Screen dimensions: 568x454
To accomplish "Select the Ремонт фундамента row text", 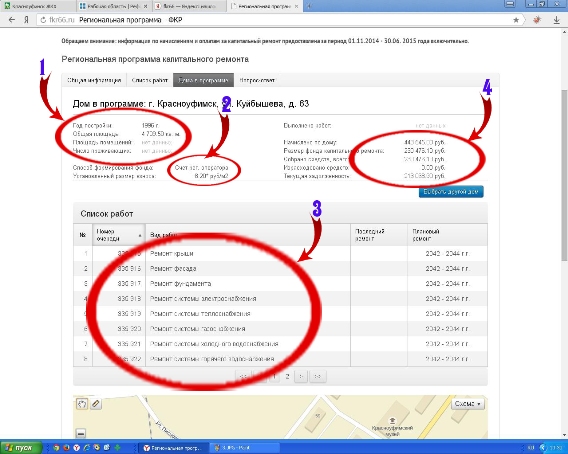I will (180, 284).
